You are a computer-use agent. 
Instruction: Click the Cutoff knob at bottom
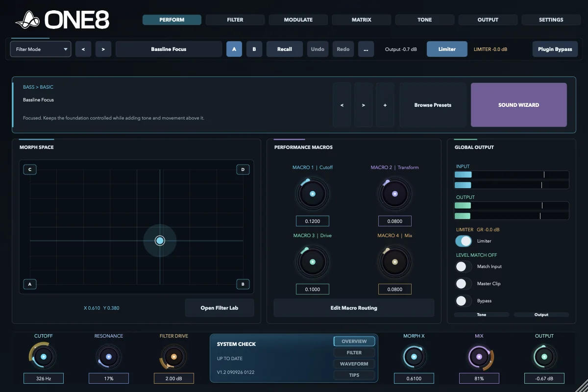pyautogui.click(x=43, y=357)
